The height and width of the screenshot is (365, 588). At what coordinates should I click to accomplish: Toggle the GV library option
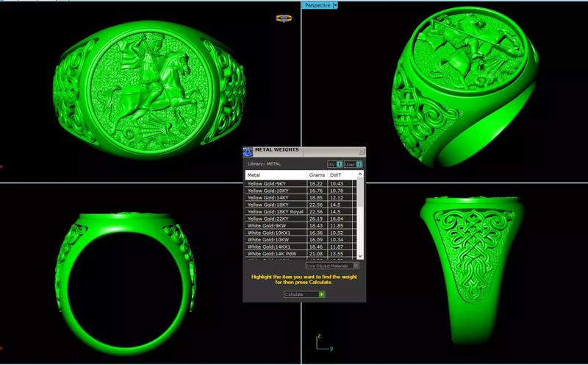(334, 165)
